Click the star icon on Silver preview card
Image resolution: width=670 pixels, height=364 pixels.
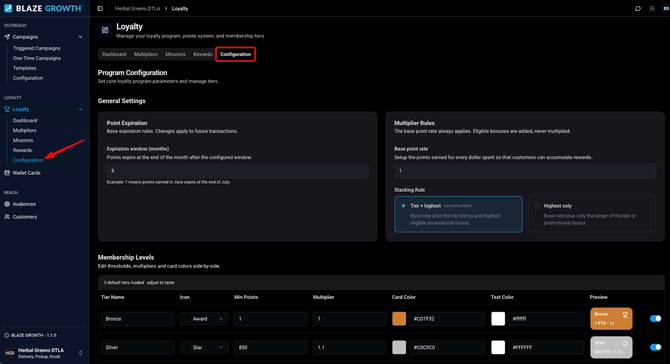[x=625, y=343]
